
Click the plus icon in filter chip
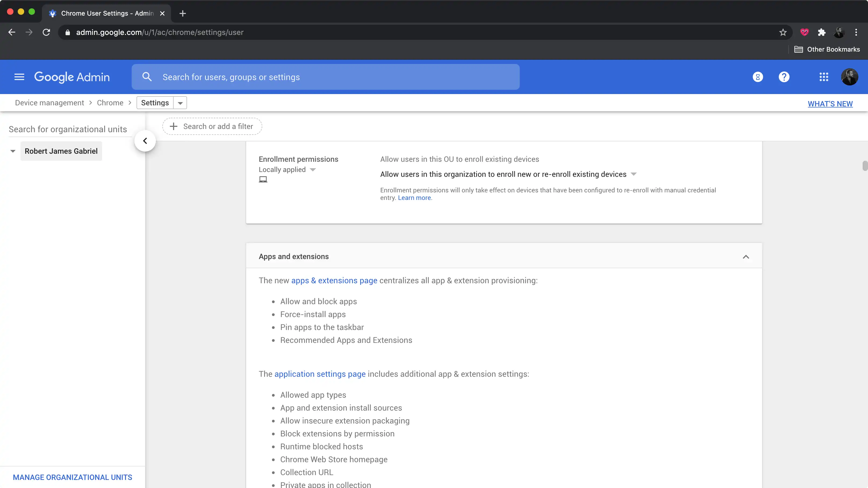click(174, 126)
